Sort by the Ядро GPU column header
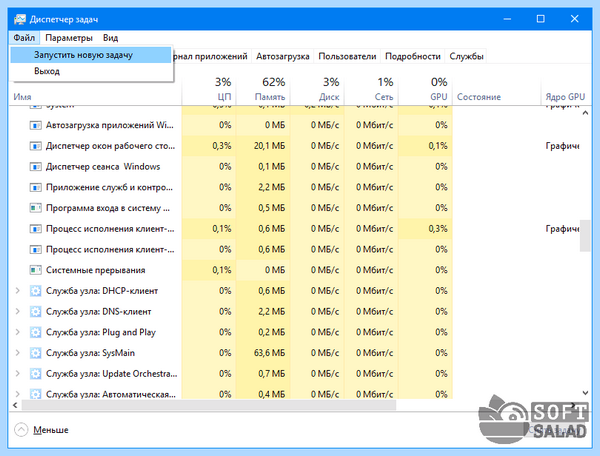The width and height of the screenshot is (600, 456). click(565, 89)
